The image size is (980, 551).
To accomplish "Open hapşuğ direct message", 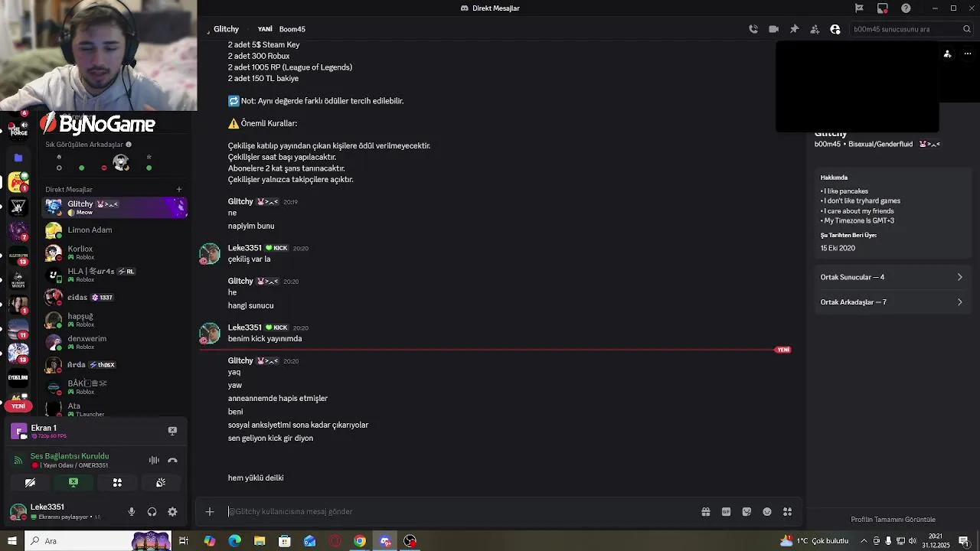I will [114, 320].
